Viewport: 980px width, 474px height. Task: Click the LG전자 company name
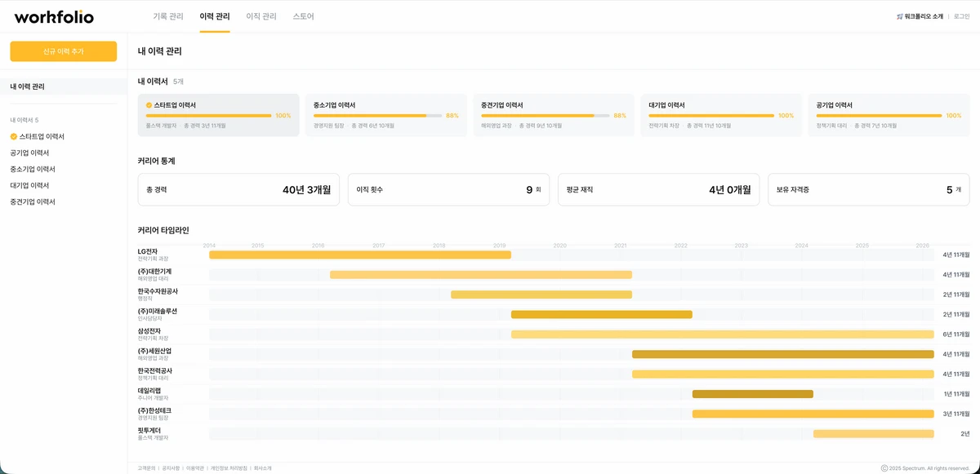[x=148, y=251]
